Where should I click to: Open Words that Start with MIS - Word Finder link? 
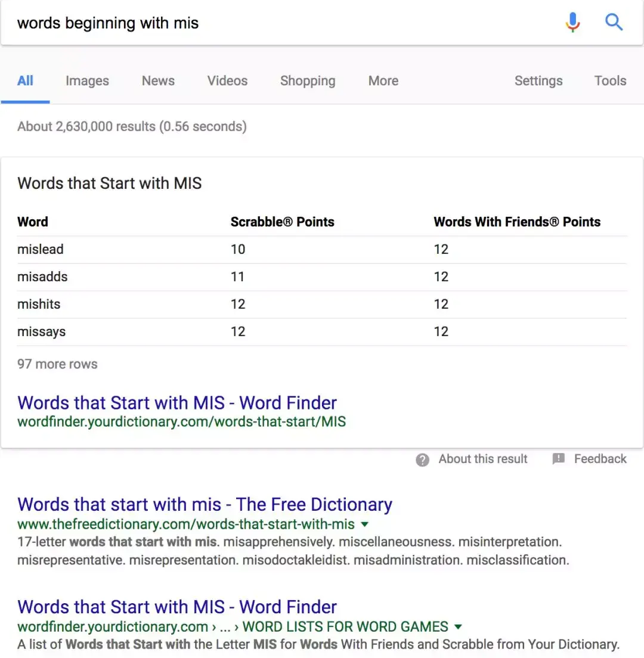coord(177,403)
